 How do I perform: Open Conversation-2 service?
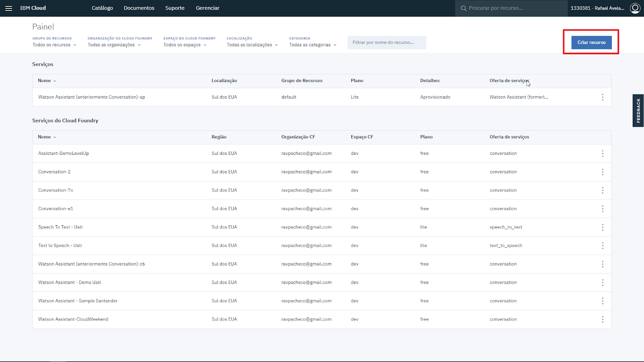point(54,172)
